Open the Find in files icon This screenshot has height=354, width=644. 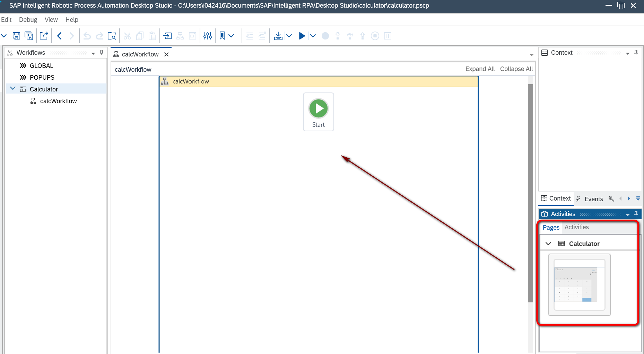point(112,36)
